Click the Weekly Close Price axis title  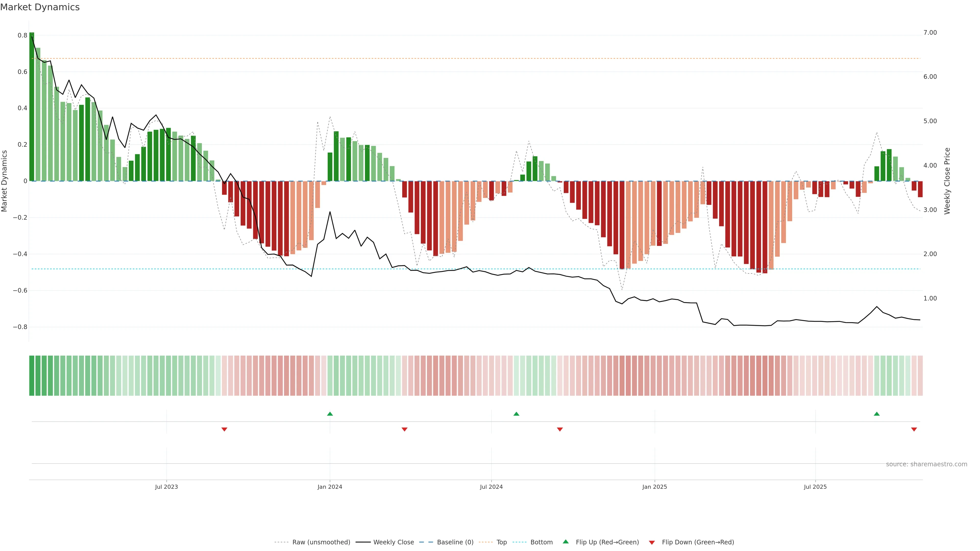click(x=947, y=181)
